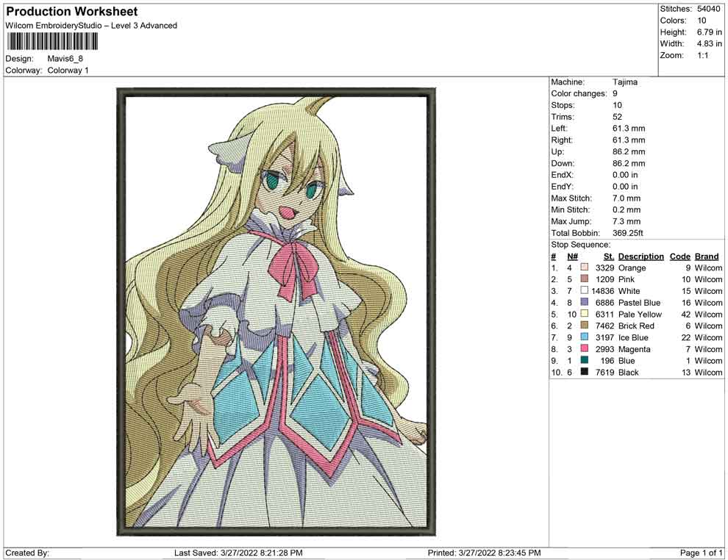Viewport: 728px width, 560px height.
Task: Click the Up value '86.2 mm'
Action: click(629, 151)
